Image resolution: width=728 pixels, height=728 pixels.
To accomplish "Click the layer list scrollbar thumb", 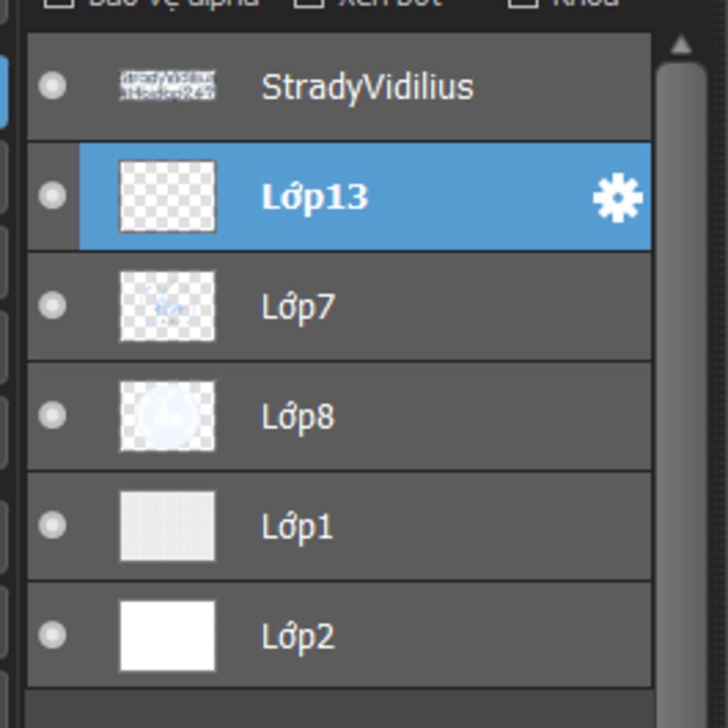I will 682,395.
